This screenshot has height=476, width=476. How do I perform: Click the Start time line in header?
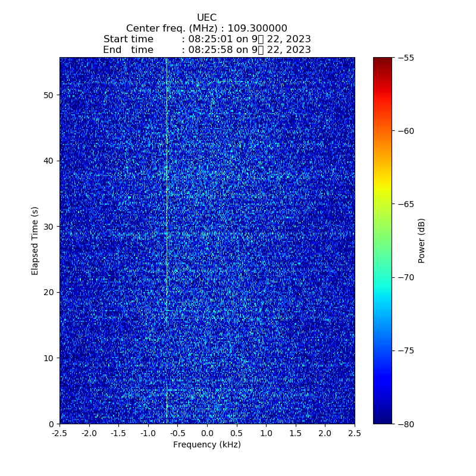pyautogui.click(x=206, y=39)
